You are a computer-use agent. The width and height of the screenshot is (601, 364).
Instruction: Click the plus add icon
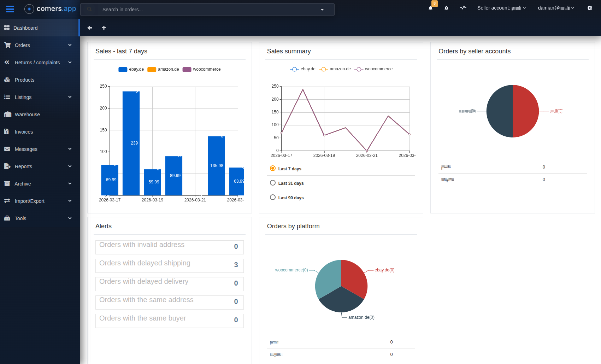pyautogui.click(x=104, y=28)
